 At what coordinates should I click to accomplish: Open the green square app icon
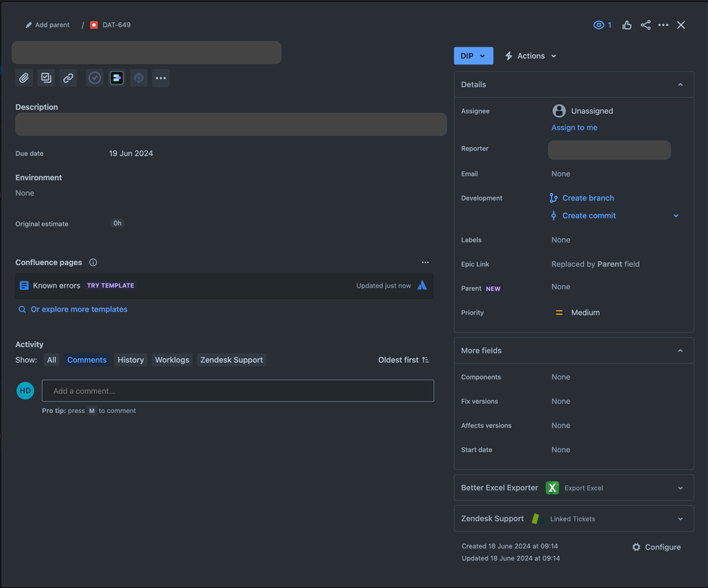pos(116,78)
